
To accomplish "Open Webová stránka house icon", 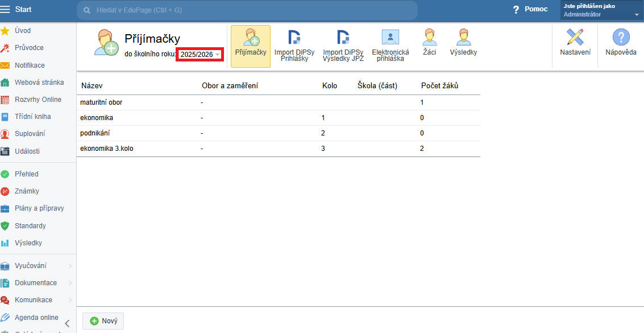I will (x=5, y=83).
